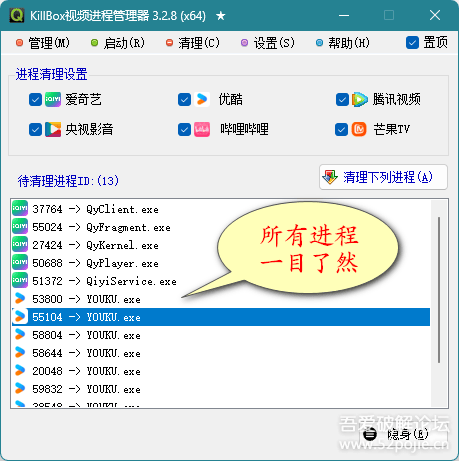Uncheck the 央视影音 checkbox

(x=35, y=130)
